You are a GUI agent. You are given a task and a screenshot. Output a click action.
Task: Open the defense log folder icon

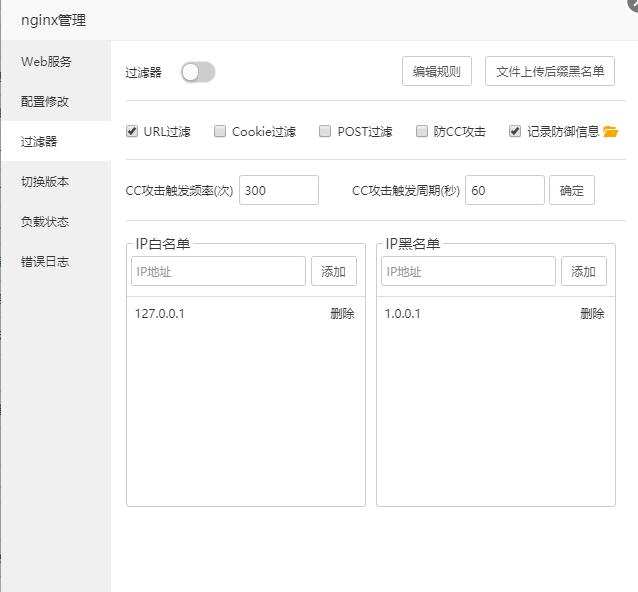point(610,131)
